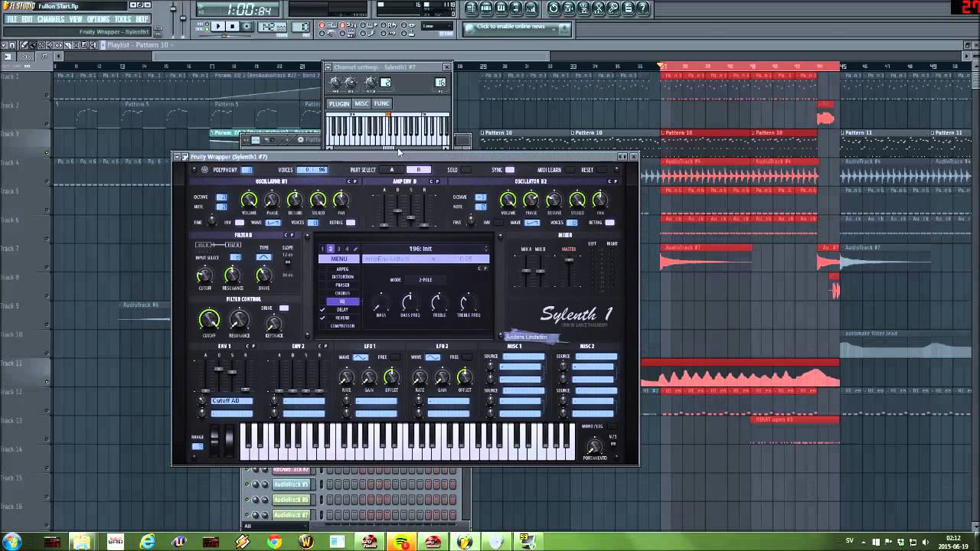Image resolution: width=980 pixels, height=551 pixels.
Task: Switch to FUNC tab in Channel settings
Action: 381,103
